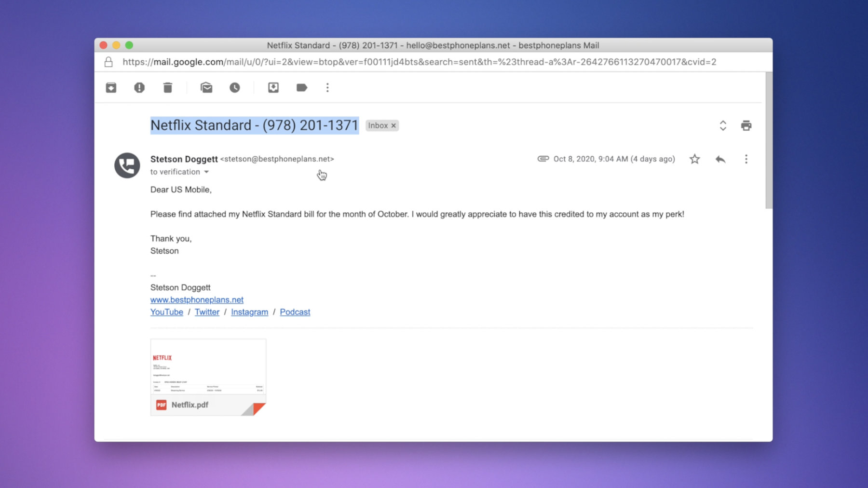Print the email
This screenshot has height=488, width=868.
[746, 125]
